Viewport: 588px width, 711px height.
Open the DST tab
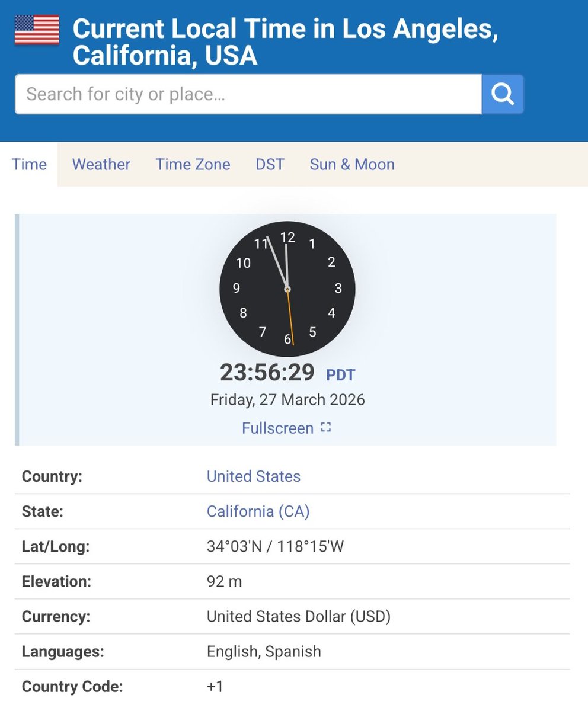click(x=270, y=164)
